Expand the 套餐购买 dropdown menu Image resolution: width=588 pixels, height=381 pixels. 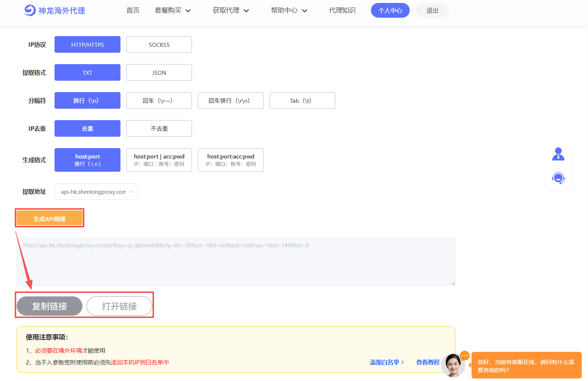coord(172,10)
